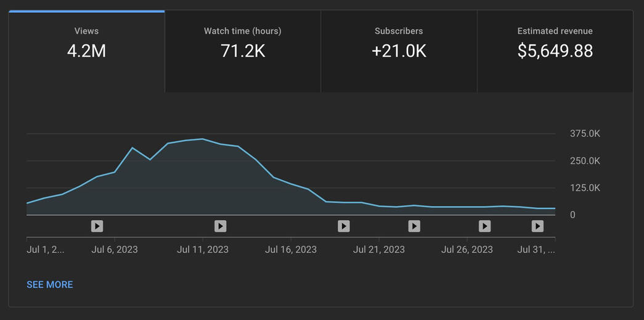
Task: Click the Jul 16, 2023 axis label
Action: pyautogui.click(x=291, y=250)
